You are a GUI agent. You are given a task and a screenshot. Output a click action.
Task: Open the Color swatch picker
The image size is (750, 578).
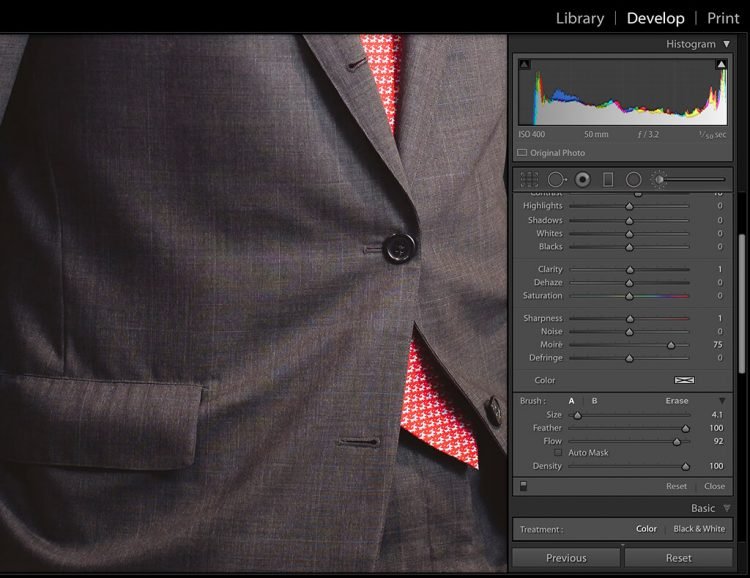click(x=684, y=380)
